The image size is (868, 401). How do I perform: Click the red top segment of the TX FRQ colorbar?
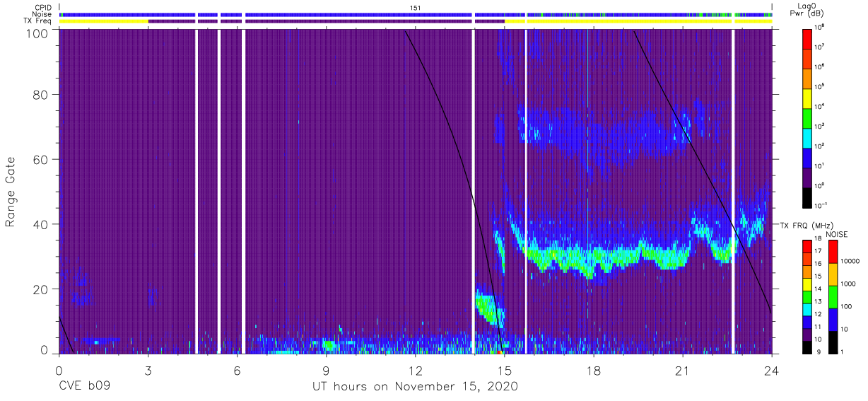tap(808, 245)
